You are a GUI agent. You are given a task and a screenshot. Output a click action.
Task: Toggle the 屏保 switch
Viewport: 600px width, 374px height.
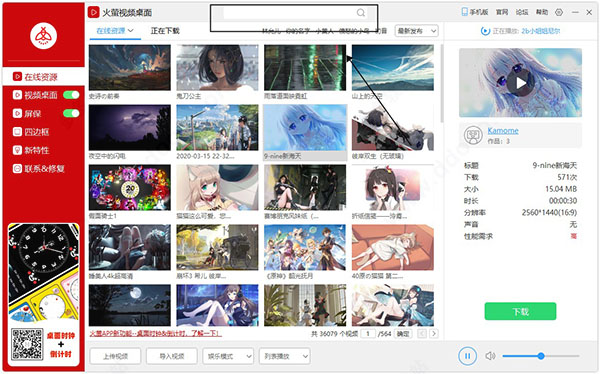pos(71,113)
